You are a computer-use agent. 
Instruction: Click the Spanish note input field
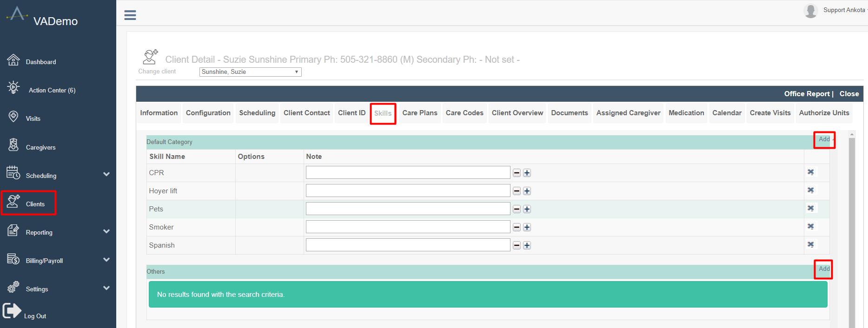click(x=408, y=245)
